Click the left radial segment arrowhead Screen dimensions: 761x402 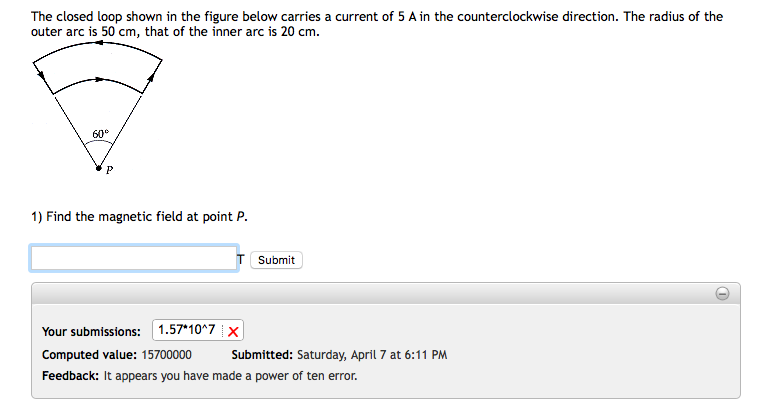tap(41, 75)
